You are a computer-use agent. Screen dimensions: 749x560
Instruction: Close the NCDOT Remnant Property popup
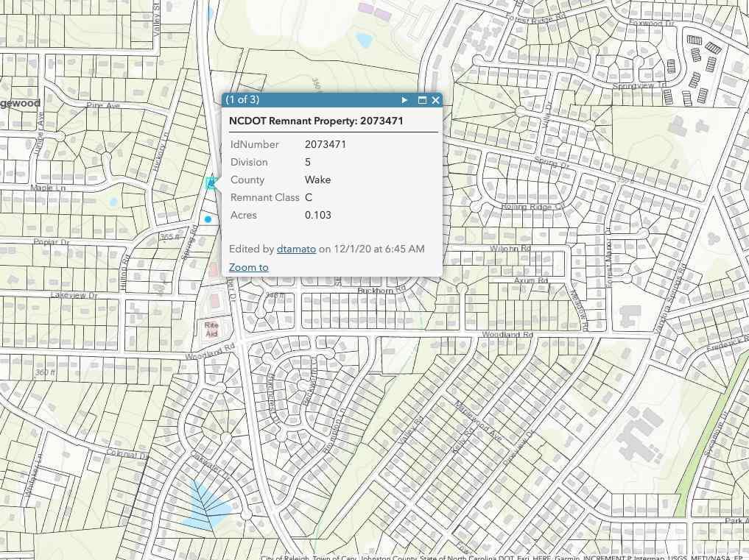coord(435,100)
